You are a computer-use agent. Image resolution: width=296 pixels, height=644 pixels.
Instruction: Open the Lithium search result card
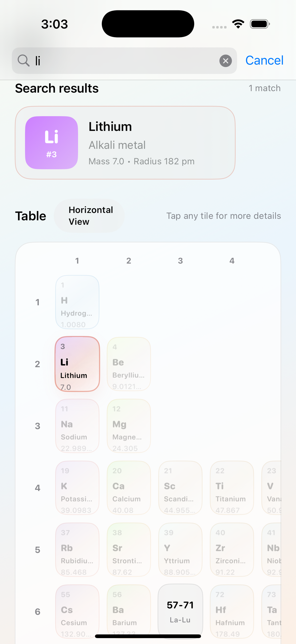click(125, 143)
